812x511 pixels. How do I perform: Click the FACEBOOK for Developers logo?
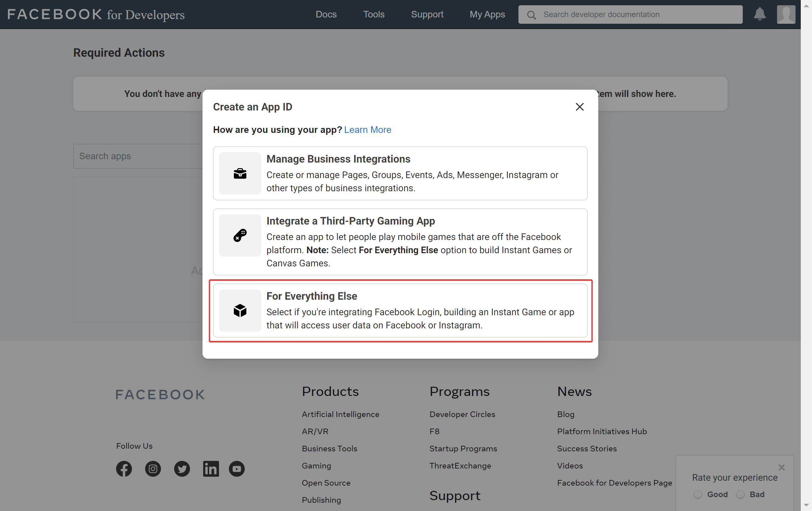(96, 14)
